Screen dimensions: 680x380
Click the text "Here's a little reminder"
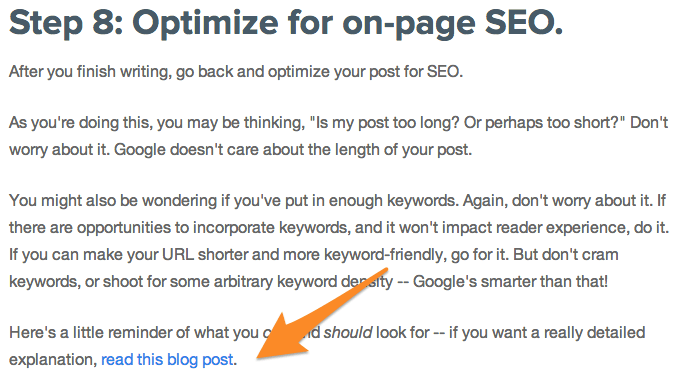coord(92,333)
